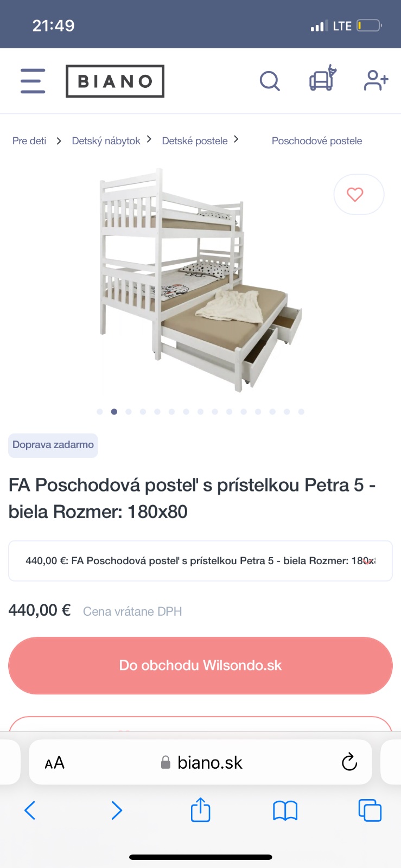The width and height of the screenshot is (401, 868).
Task: Open Safari's AA text size menu
Action: (x=55, y=763)
